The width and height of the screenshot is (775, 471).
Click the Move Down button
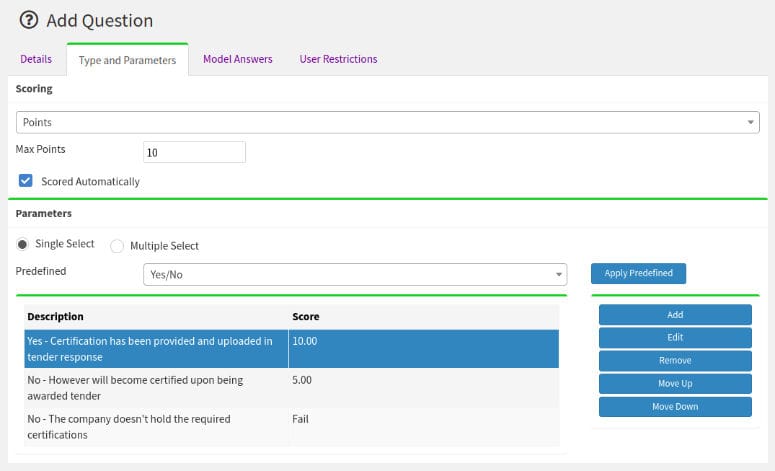(675, 407)
